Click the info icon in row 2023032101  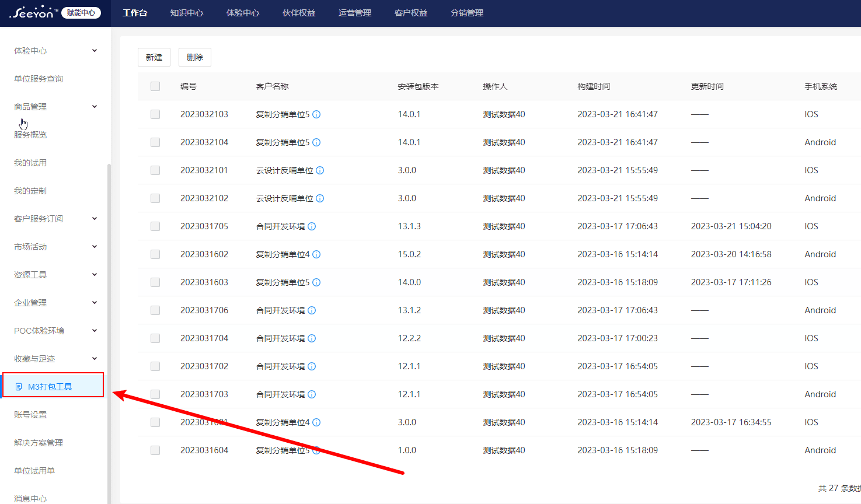[x=320, y=170]
